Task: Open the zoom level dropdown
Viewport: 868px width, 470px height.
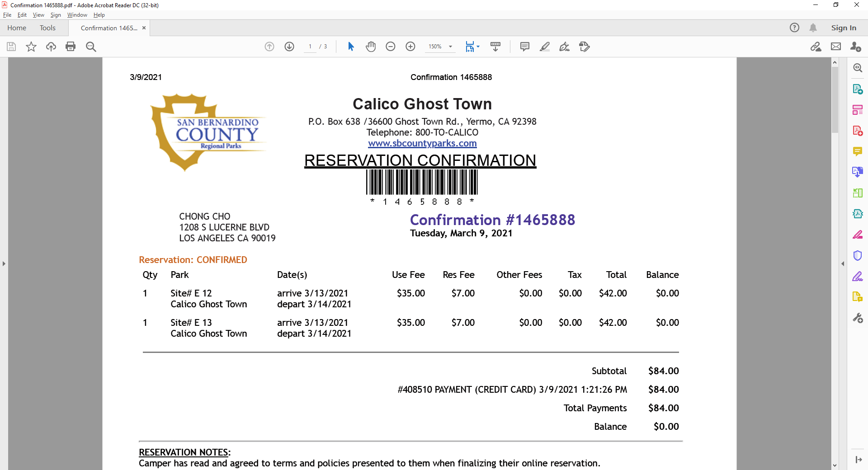Action: coord(450,47)
